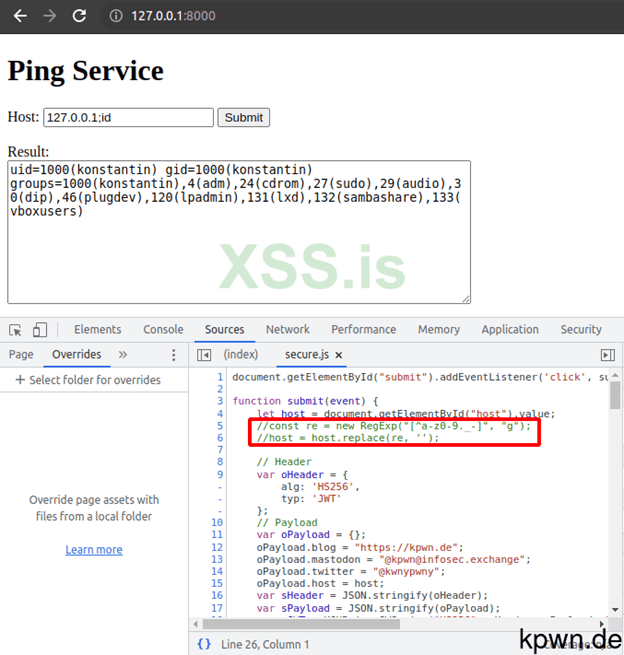
Task: Click the horizontal scrollbar right arrow
Action: coord(601,624)
